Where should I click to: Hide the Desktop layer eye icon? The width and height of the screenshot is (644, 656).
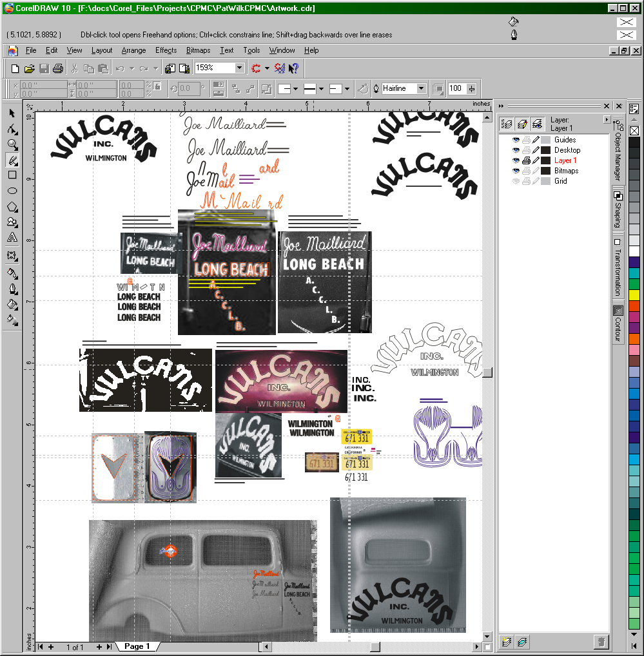pyautogui.click(x=516, y=150)
